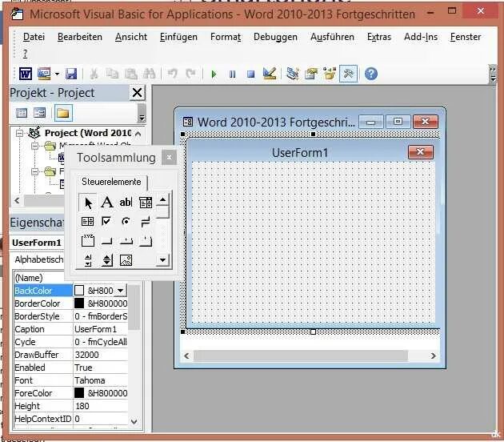Choose the Label control tool
This screenshot has width=504, height=442.
point(106,203)
